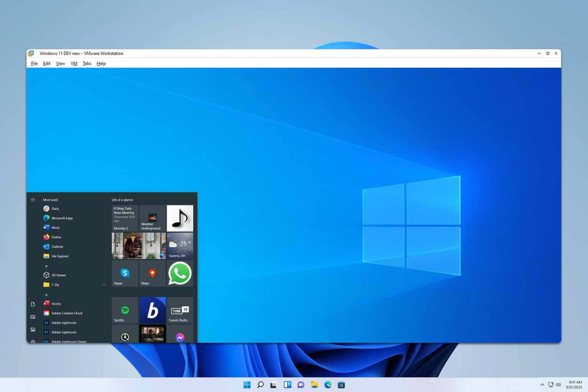Screen dimensions: 588x392
Task: Minimize the VMware Workstation window
Action: point(539,53)
